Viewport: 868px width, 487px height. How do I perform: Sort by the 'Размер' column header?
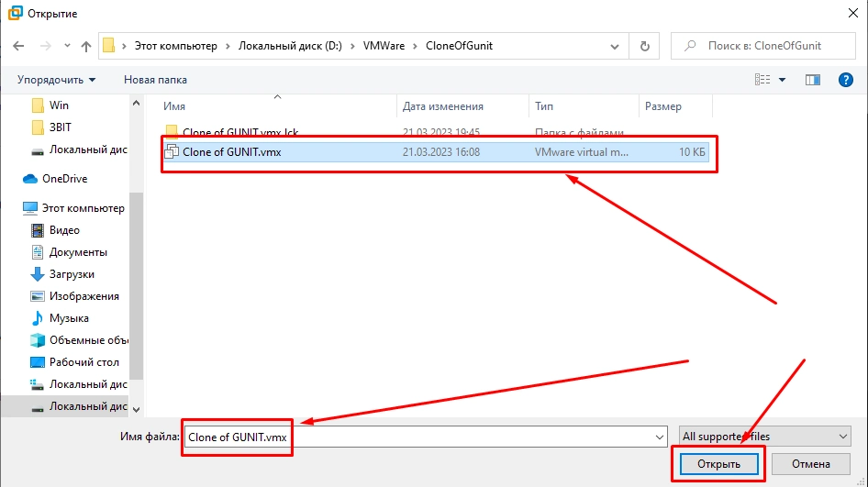tap(675, 106)
